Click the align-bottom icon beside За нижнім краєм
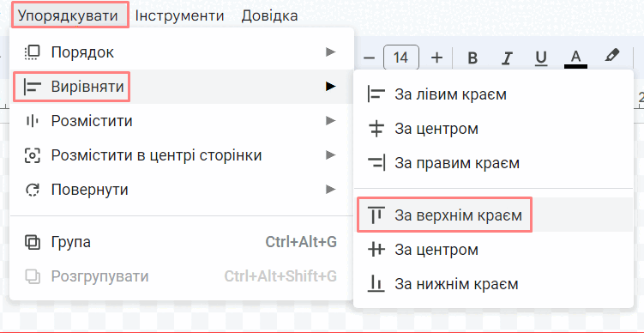The height and width of the screenshot is (333, 644). [x=376, y=284]
